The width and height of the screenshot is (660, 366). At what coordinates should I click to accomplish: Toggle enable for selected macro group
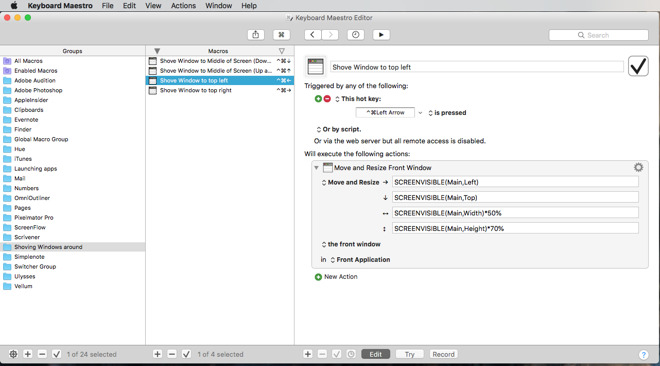coord(56,354)
